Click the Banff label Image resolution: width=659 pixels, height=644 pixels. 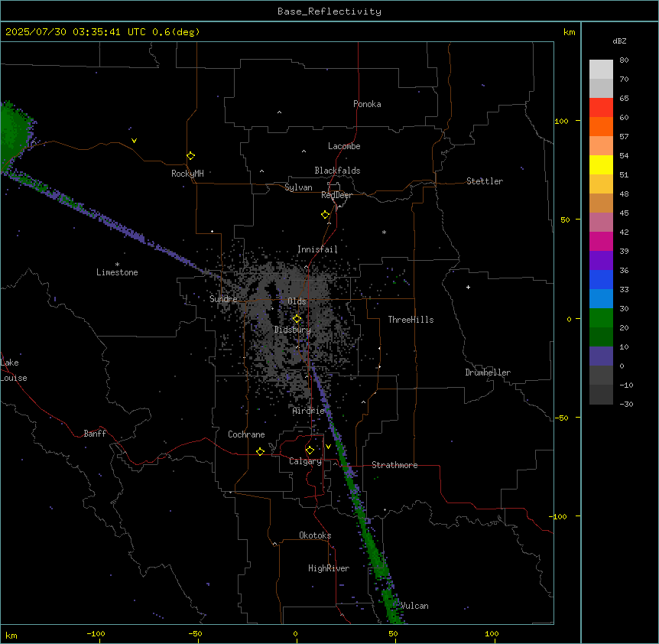click(x=95, y=434)
